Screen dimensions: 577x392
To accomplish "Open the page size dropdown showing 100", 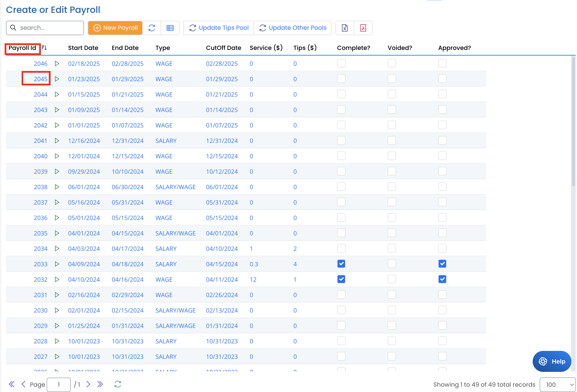I will tap(557, 385).
